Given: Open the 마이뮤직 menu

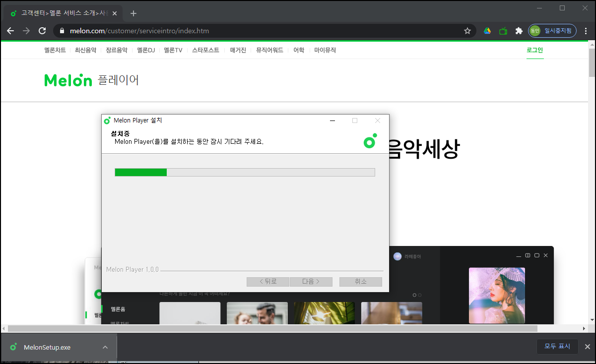Looking at the screenshot, I should pyautogui.click(x=325, y=50).
